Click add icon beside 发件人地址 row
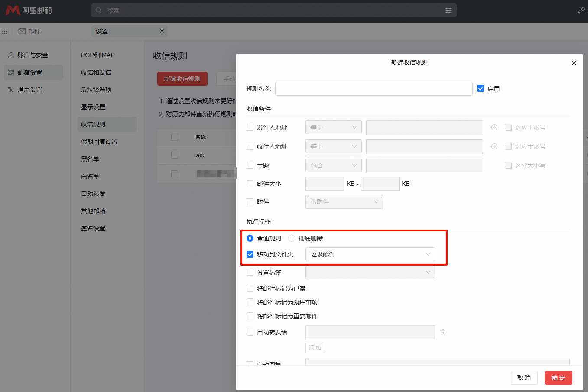Viewport: 588px width, 392px height. 494,127
